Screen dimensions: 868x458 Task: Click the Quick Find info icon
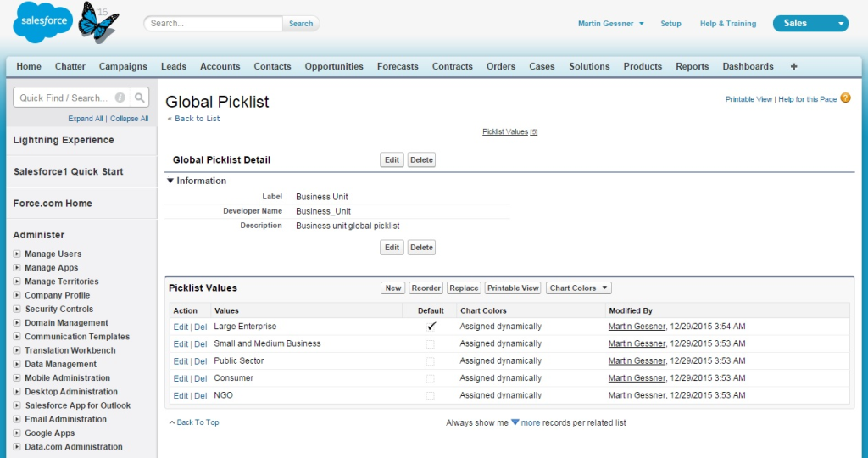[120, 98]
